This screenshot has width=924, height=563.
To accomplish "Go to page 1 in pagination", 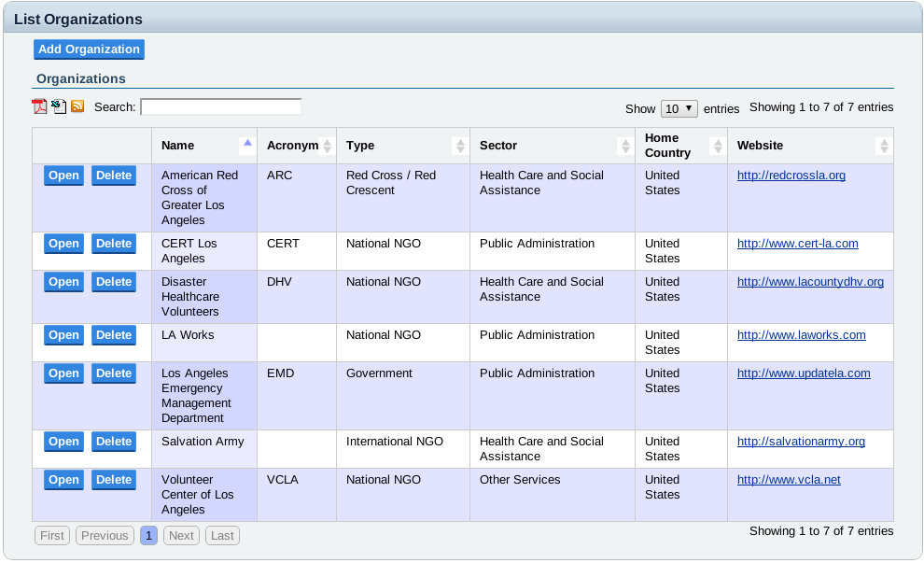I will coord(148,536).
